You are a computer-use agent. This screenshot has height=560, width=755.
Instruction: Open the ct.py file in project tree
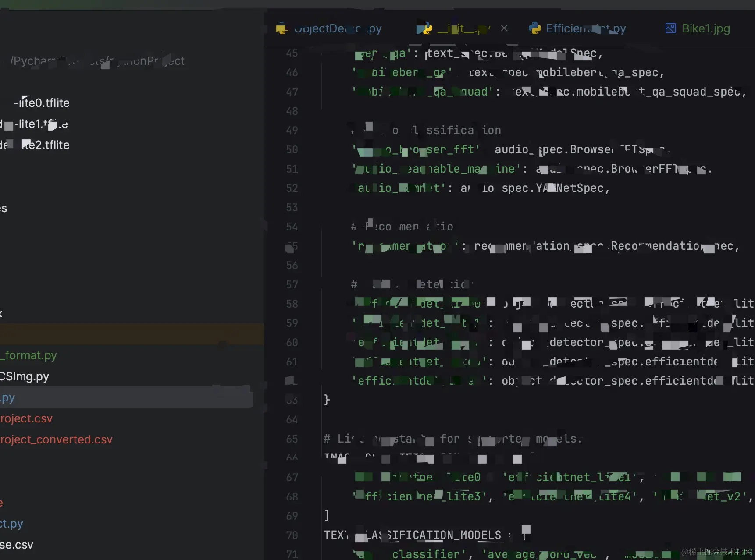pos(12,524)
